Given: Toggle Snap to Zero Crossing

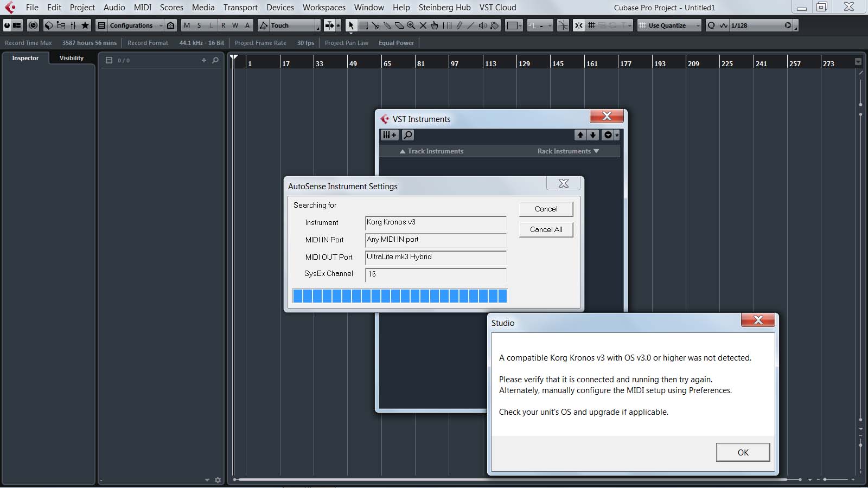Looking at the screenshot, I should pos(563,25).
